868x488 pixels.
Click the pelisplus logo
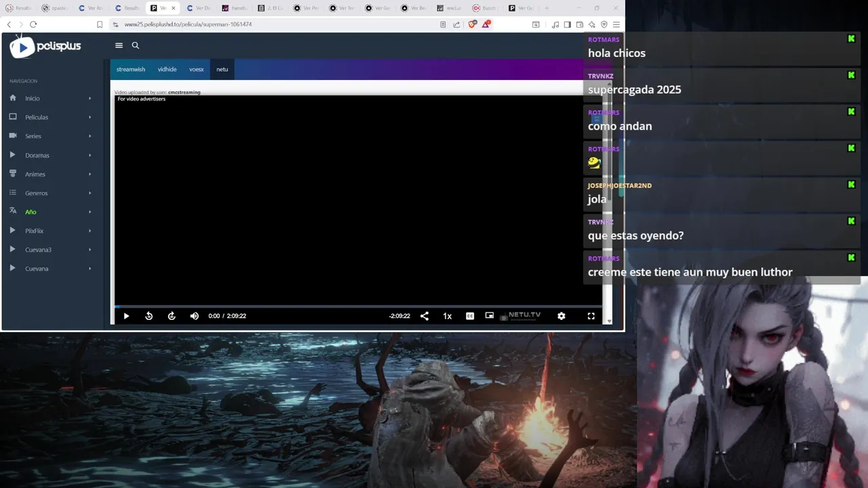pos(45,46)
